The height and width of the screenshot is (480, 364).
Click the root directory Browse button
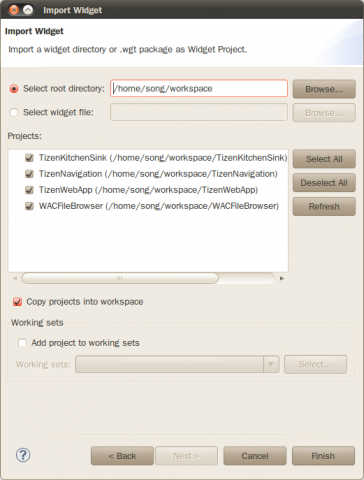pyautogui.click(x=324, y=89)
